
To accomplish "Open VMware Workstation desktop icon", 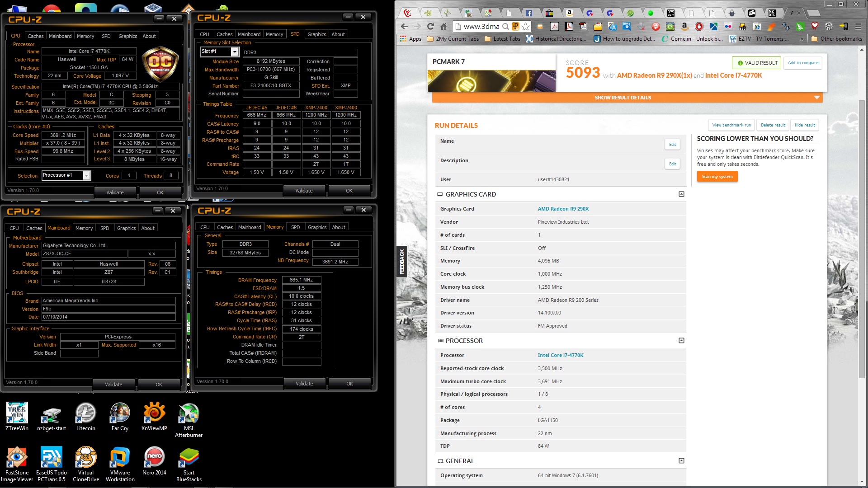I will click(120, 464).
